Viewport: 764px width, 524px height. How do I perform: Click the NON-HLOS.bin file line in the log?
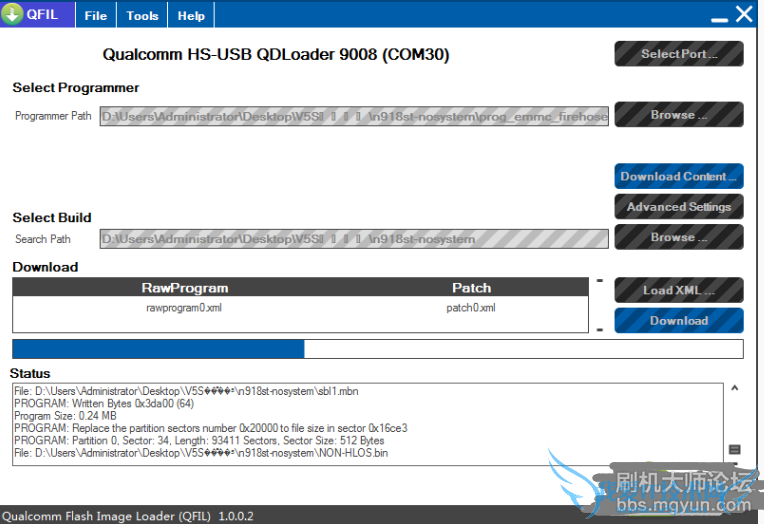pyautogui.click(x=201, y=453)
